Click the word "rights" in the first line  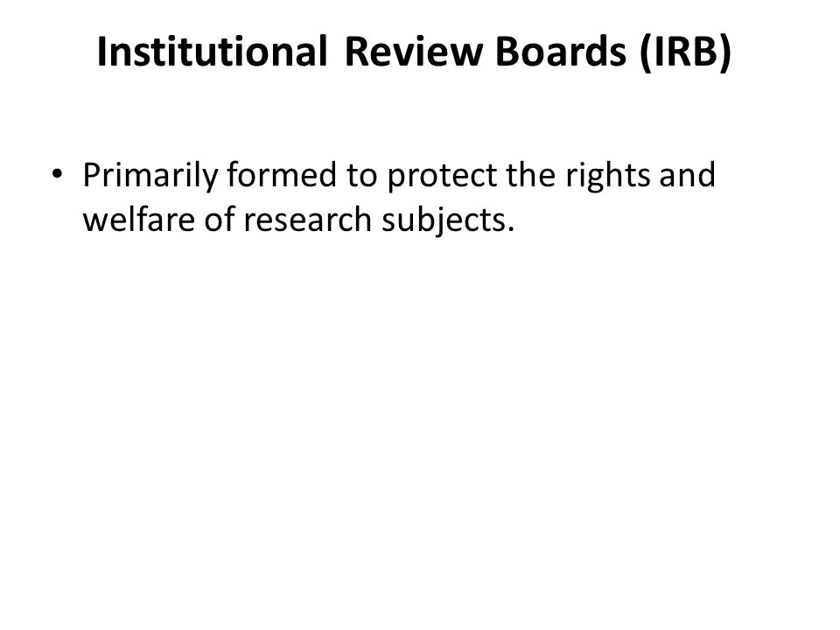tap(608, 176)
